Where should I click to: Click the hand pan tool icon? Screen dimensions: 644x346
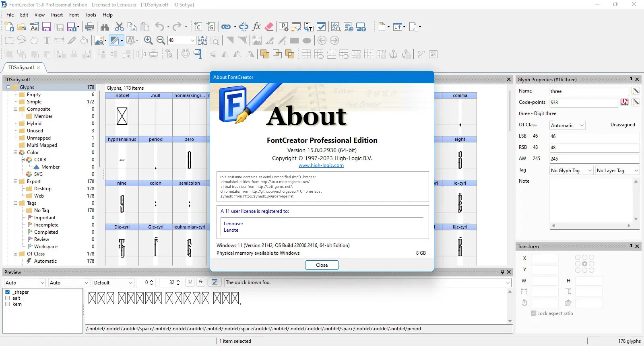click(x=34, y=40)
